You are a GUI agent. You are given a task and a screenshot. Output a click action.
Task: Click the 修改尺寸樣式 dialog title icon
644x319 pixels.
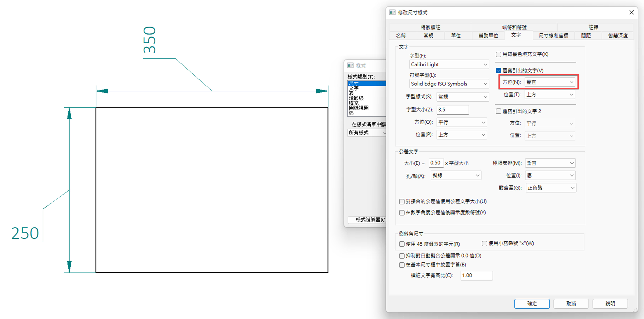[392, 12]
